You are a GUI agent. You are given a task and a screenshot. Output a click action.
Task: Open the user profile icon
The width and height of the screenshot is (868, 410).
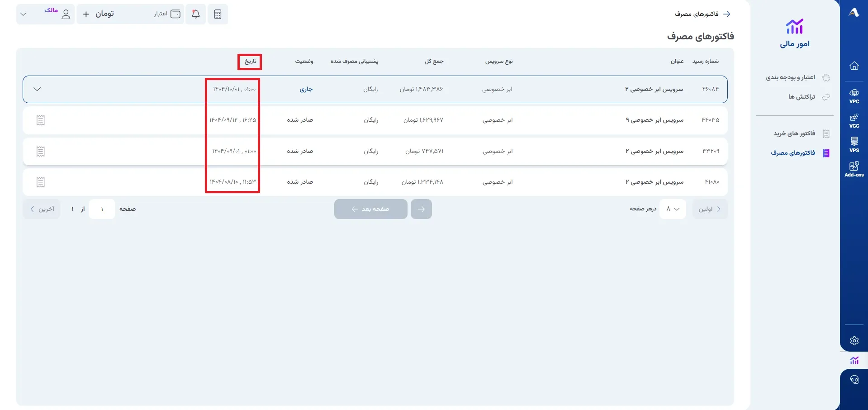[66, 14]
